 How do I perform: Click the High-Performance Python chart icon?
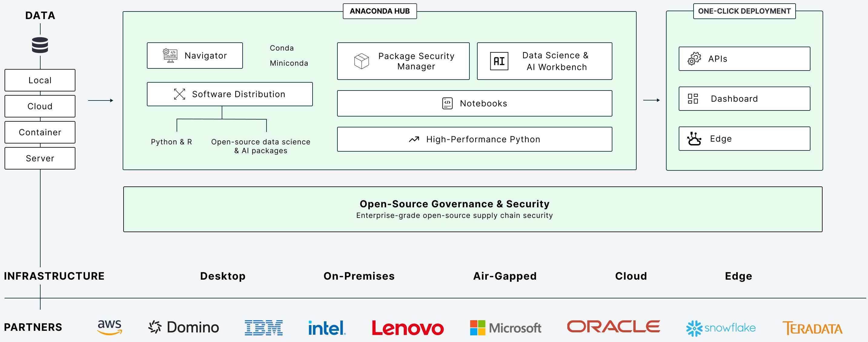414,139
